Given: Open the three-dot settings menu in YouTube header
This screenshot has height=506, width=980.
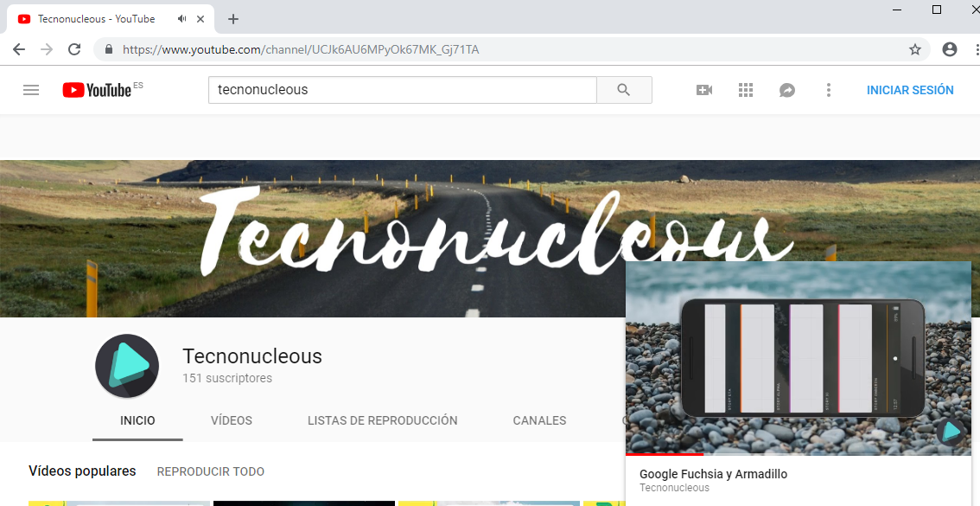Looking at the screenshot, I should click(828, 90).
